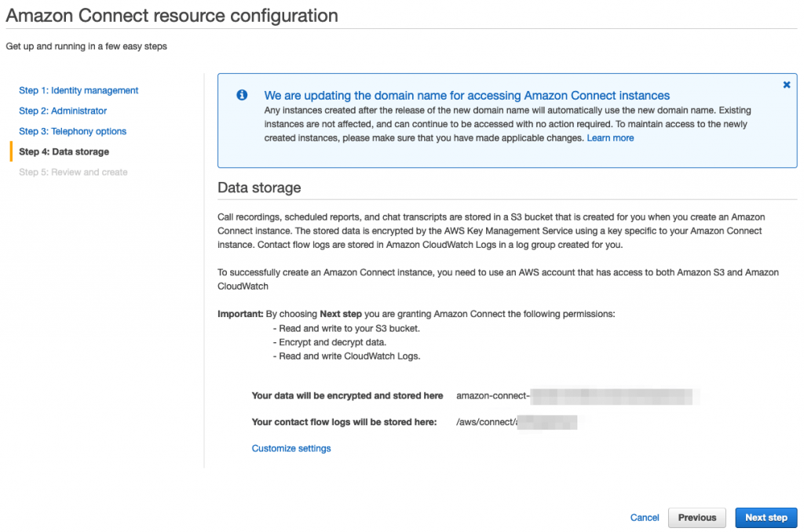Select Step 5: Review and create
Screen dimensions: 804x532
click(x=72, y=171)
